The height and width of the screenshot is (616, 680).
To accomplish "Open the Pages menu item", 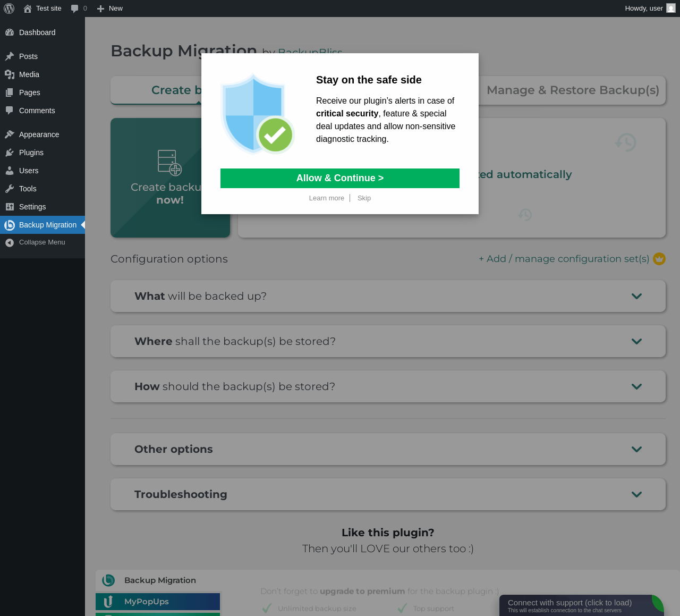I will tap(42, 92).
